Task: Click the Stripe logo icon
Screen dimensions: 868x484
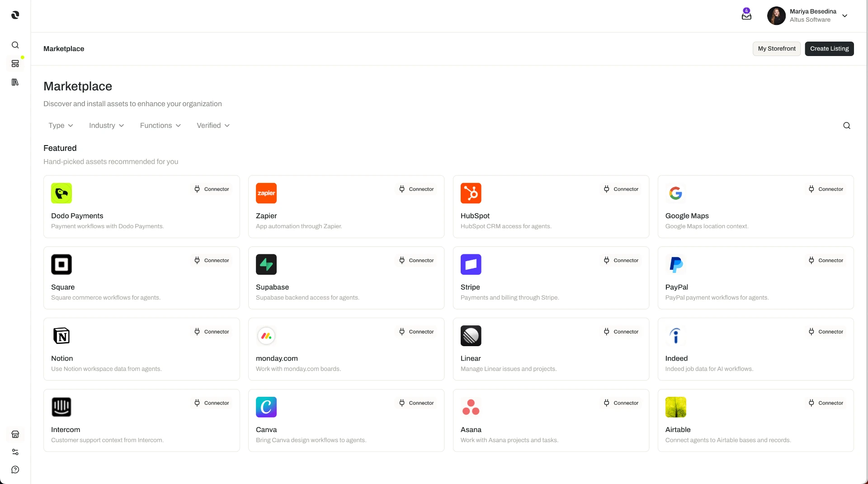Action: (x=471, y=265)
